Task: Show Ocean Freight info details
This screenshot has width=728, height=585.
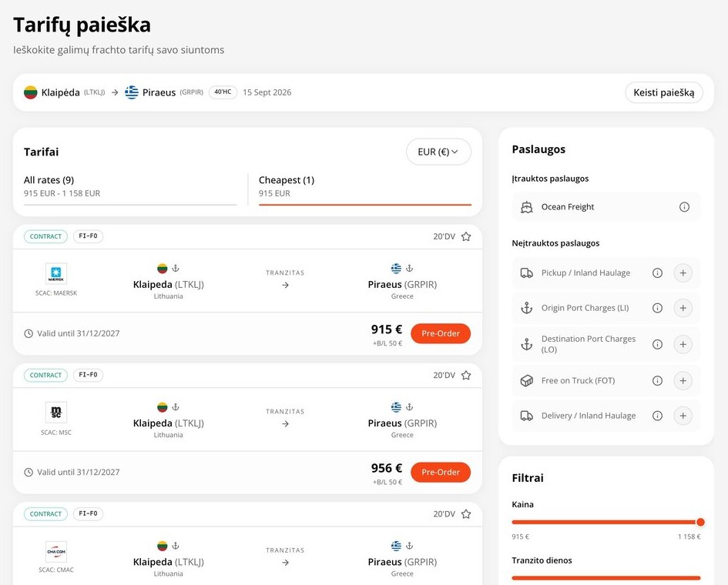Action: 684,207
